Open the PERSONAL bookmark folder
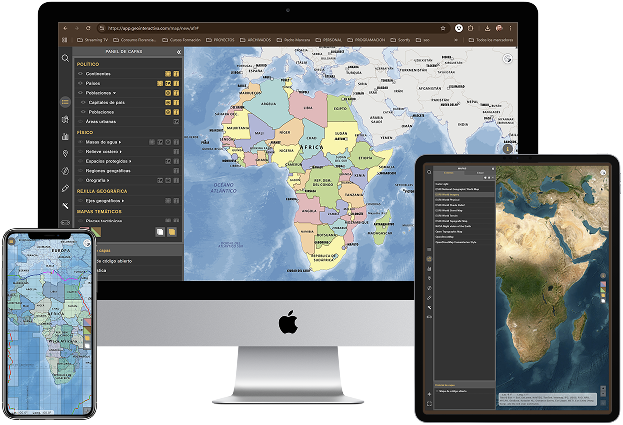 click(329, 40)
